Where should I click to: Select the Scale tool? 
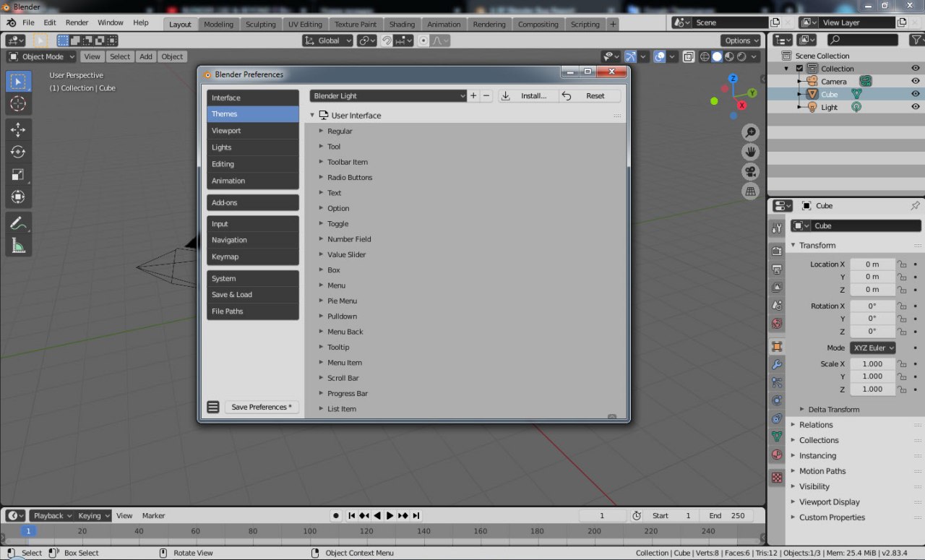[18, 174]
